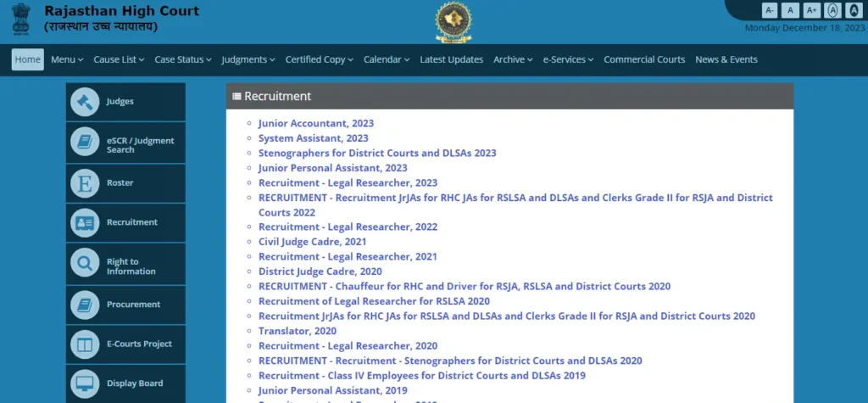The width and height of the screenshot is (868, 403).
Task: Click the Recruitment panel heading text
Action: [x=278, y=97]
